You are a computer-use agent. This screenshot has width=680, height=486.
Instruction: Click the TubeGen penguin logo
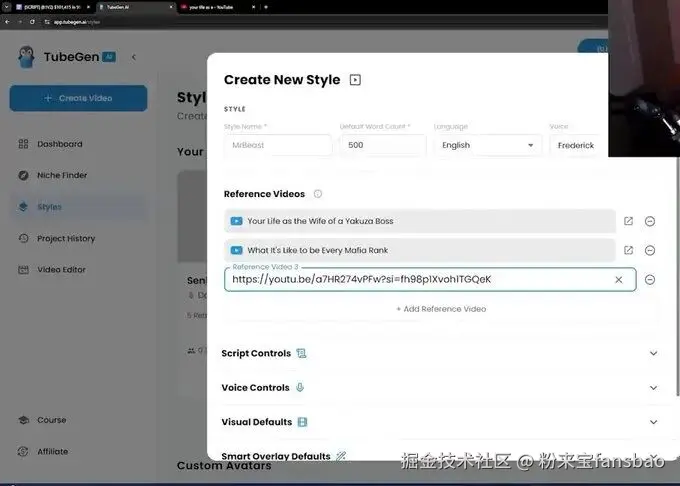[x=26, y=57]
